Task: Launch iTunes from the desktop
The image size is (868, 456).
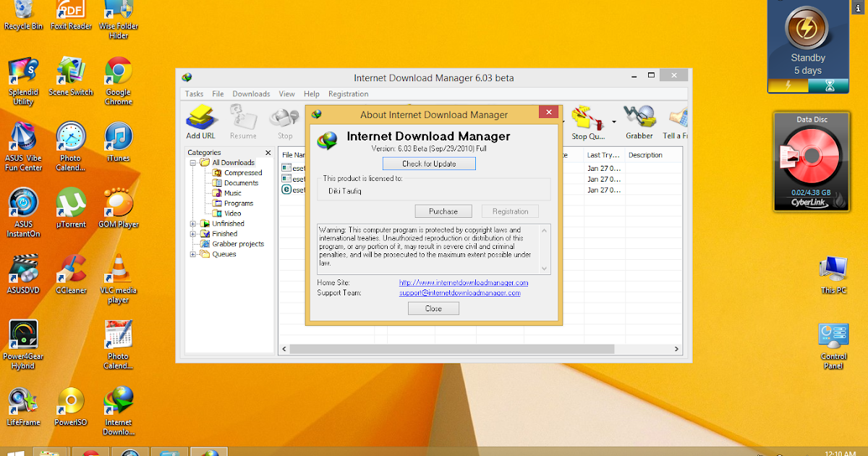Action: (119, 143)
